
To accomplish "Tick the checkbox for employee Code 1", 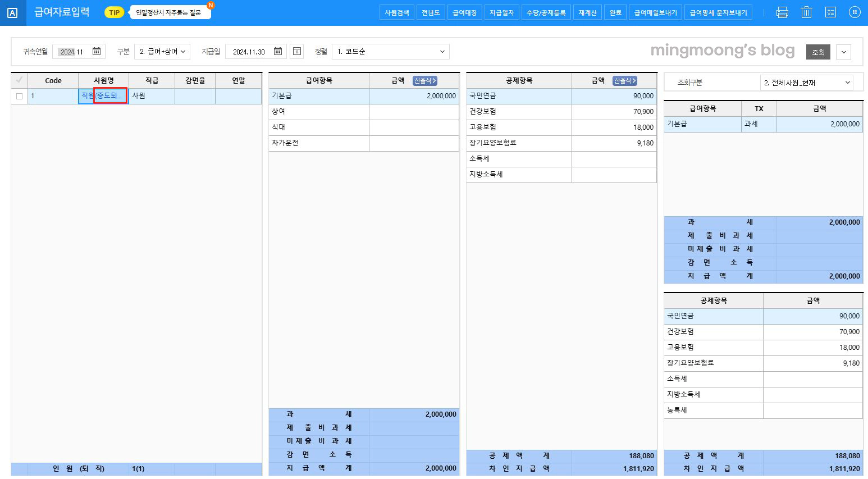I will click(x=19, y=96).
